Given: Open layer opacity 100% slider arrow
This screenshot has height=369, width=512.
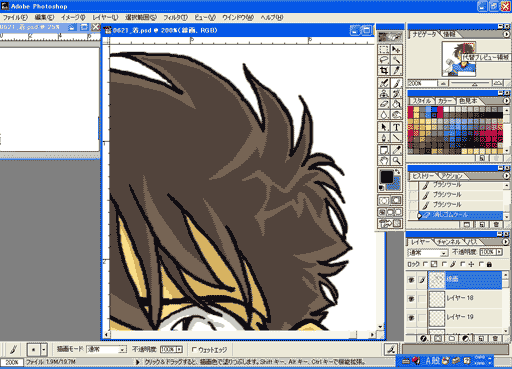Looking at the screenshot, I should pyautogui.click(x=499, y=252).
